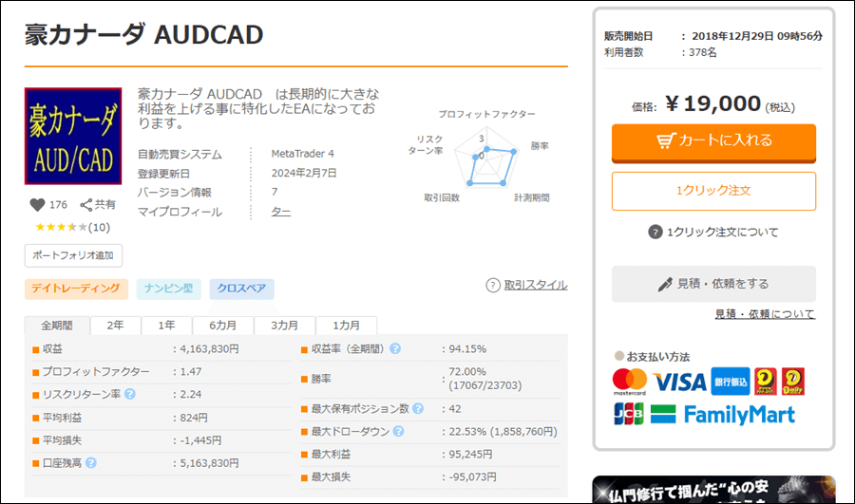Click the heart favorite icon beside 176

[x=37, y=205]
